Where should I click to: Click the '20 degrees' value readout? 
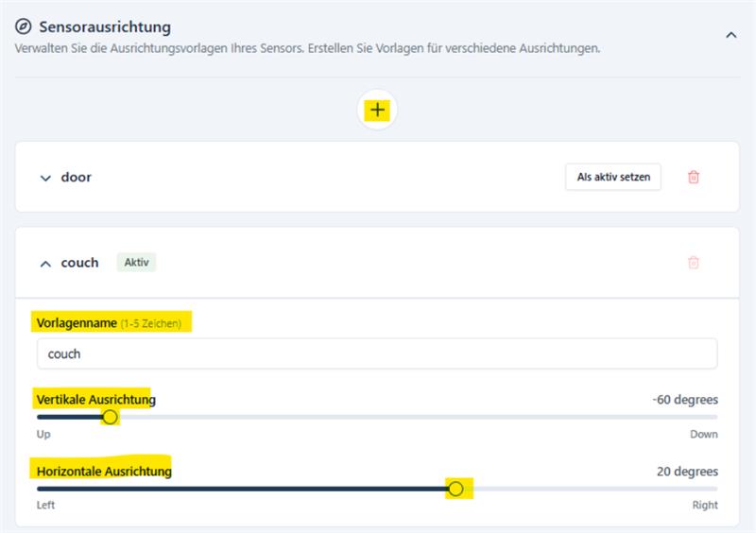coord(687,472)
